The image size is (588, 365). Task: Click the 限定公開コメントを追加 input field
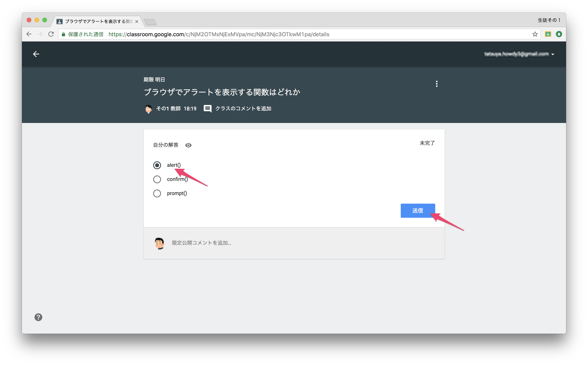(x=201, y=243)
